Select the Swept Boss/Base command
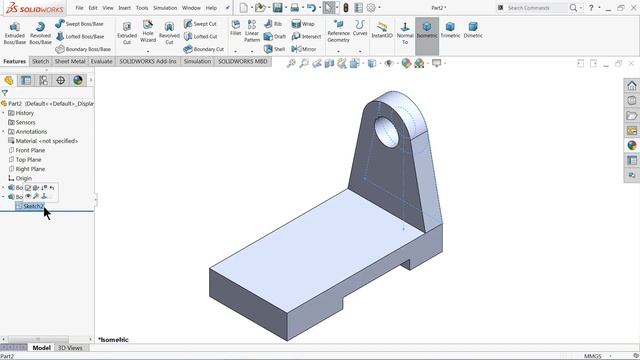This screenshot has height=360, width=640. [x=80, y=24]
